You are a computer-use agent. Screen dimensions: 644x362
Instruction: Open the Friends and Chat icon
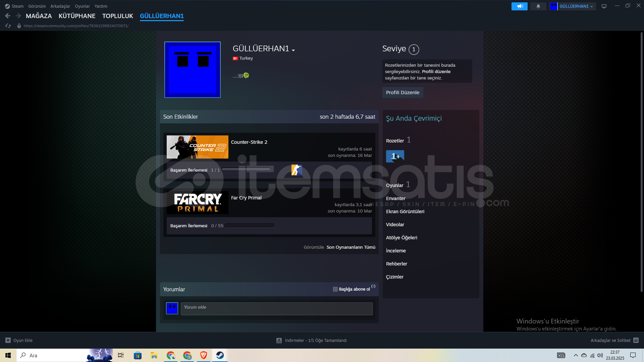(x=636, y=340)
